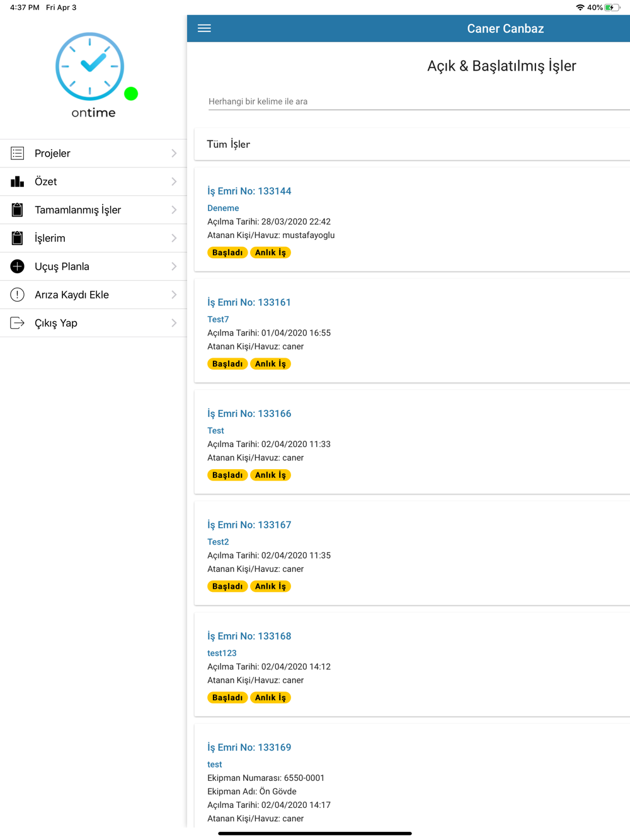Viewport: 630px width, 840px height.
Task: Click the İşlerim clipboard icon
Action: point(18,238)
